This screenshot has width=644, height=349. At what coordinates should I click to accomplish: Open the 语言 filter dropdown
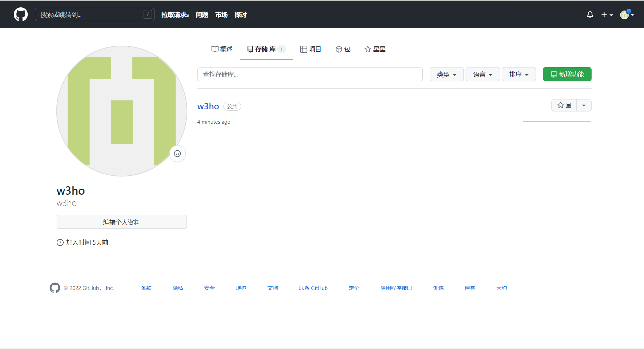pyautogui.click(x=482, y=74)
